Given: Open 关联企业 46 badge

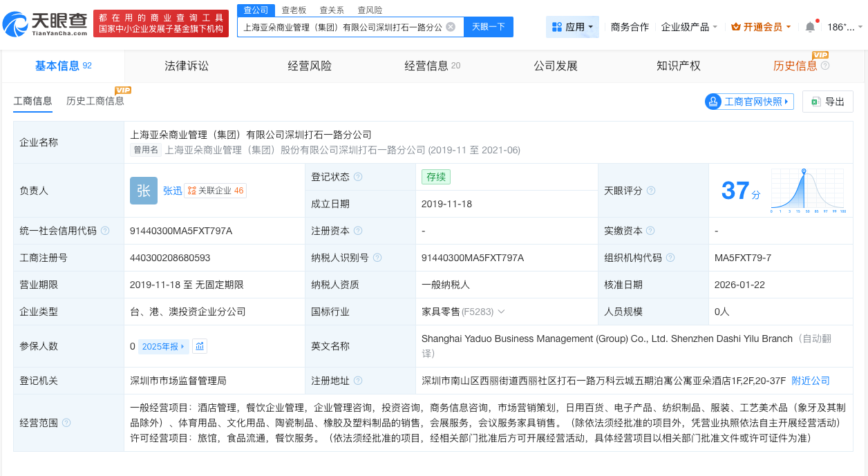Looking at the screenshot, I should 216,191.
